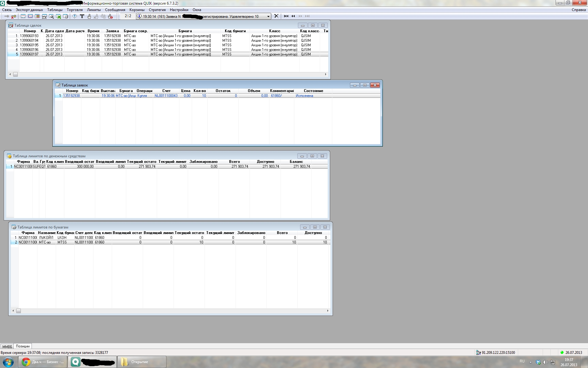The image size is (588, 368).
Task: Jump to first message arrow button
Action: point(286,16)
